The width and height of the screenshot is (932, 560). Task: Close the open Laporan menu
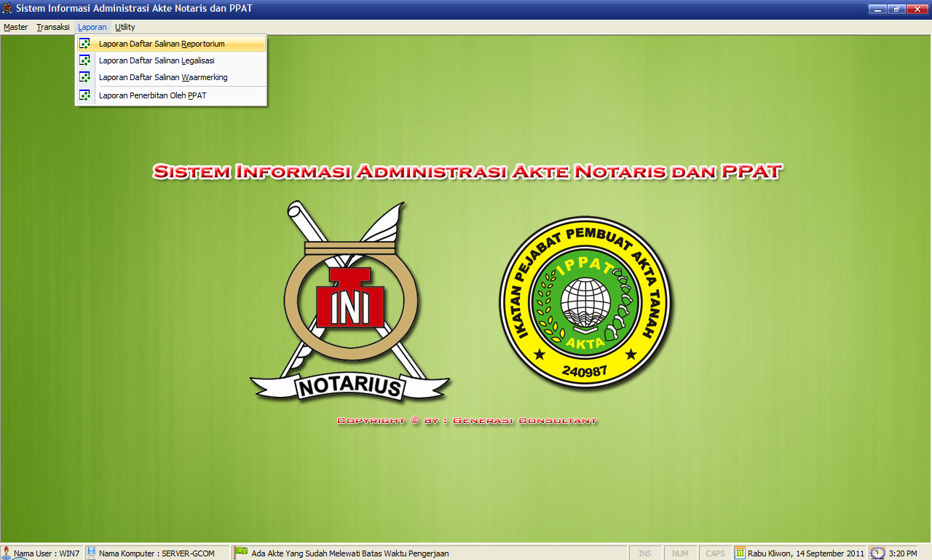[x=92, y=27]
